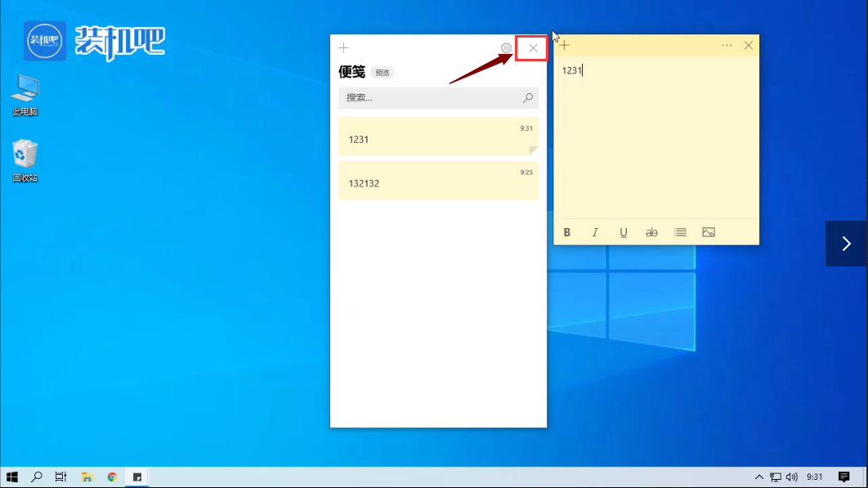The image size is (868, 488).
Task: Expand the collapsed panel at screen right edge
Action: pyautogui.click(x=846, y=243)
